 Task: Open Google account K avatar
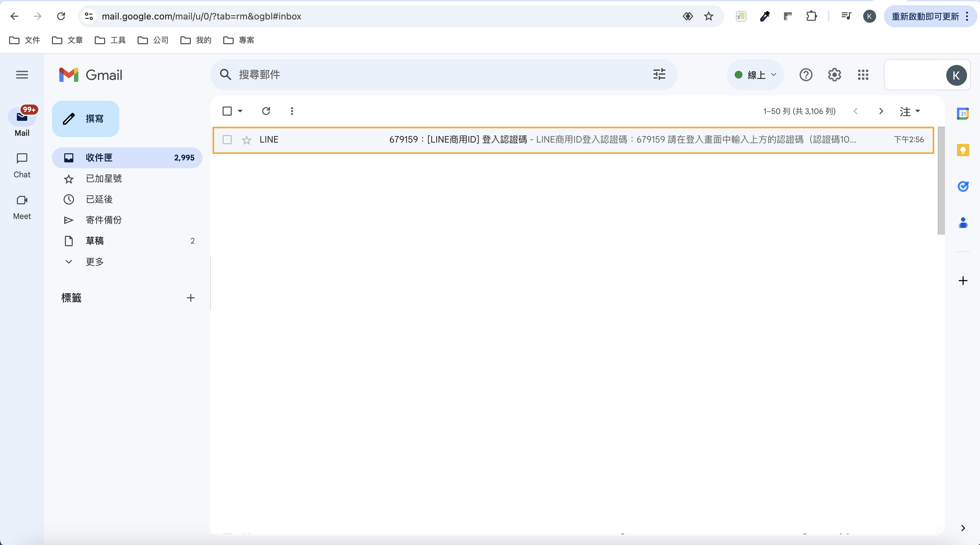[x=956, y=75]
